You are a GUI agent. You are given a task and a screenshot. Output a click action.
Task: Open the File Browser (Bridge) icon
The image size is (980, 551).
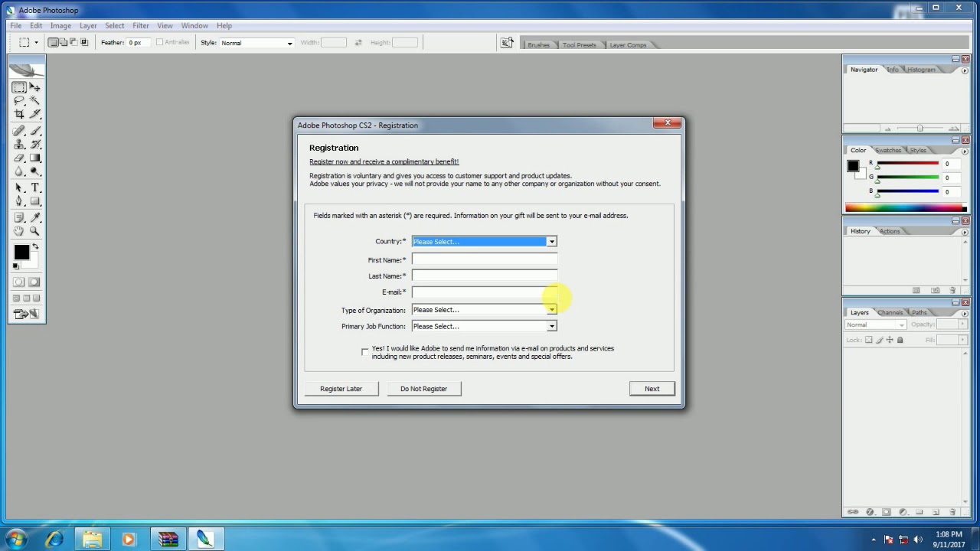[507, 43]
